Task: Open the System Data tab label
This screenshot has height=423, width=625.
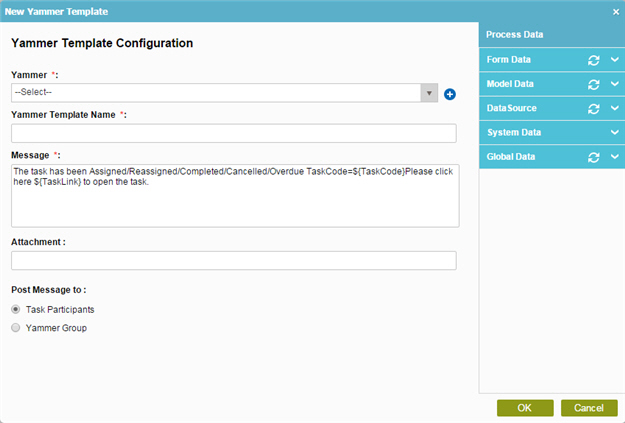Action: (514, 133)
